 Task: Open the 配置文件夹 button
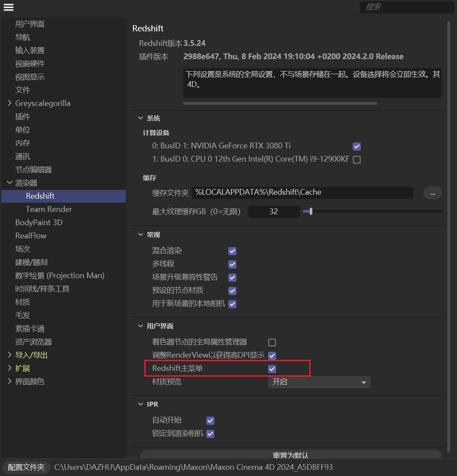(x=25, y=468)
